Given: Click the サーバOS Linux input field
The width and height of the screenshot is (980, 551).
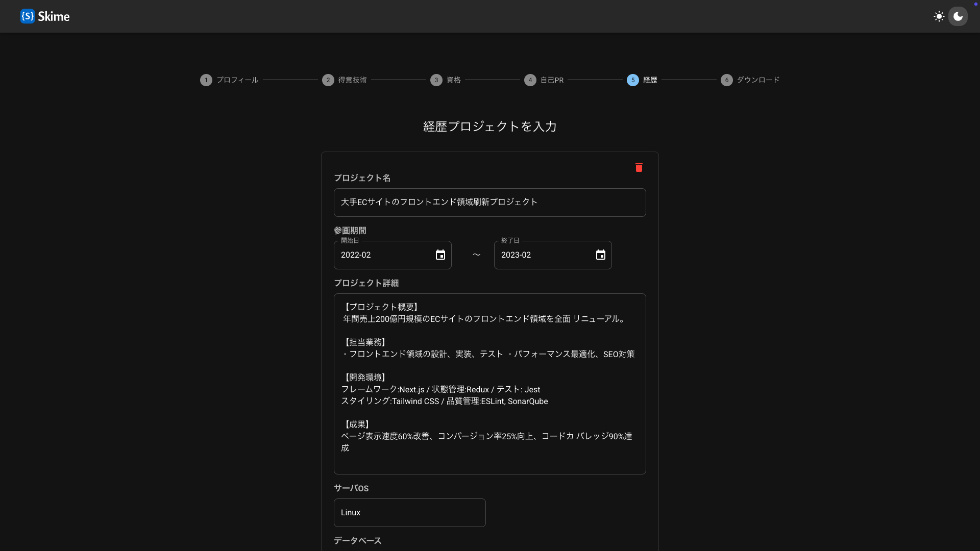Looking at the screenshot, I should pos(409,513).
